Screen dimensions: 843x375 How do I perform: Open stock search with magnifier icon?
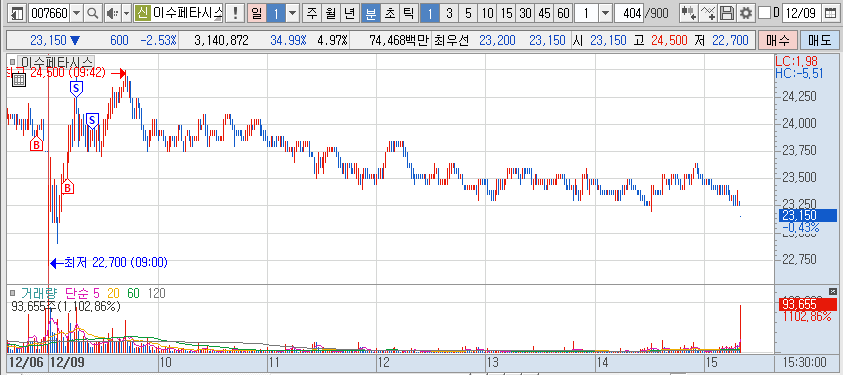[x=92, y=13]
